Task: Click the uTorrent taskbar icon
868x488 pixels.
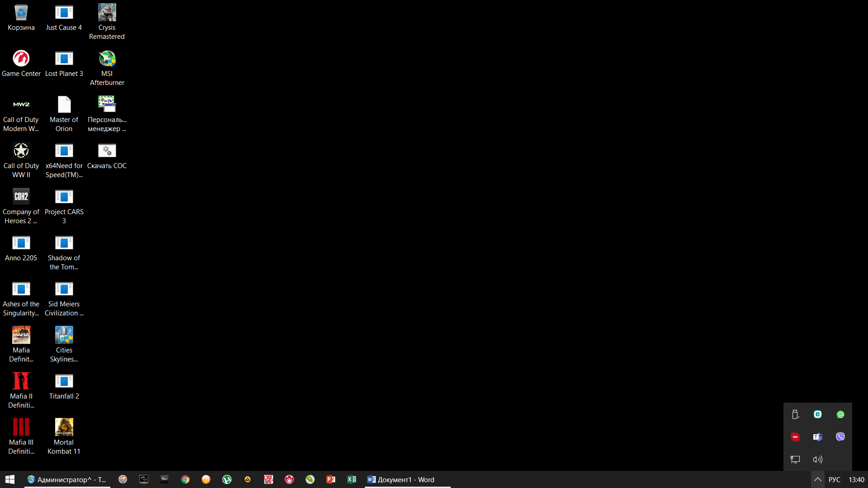Action: pos(227,479)
